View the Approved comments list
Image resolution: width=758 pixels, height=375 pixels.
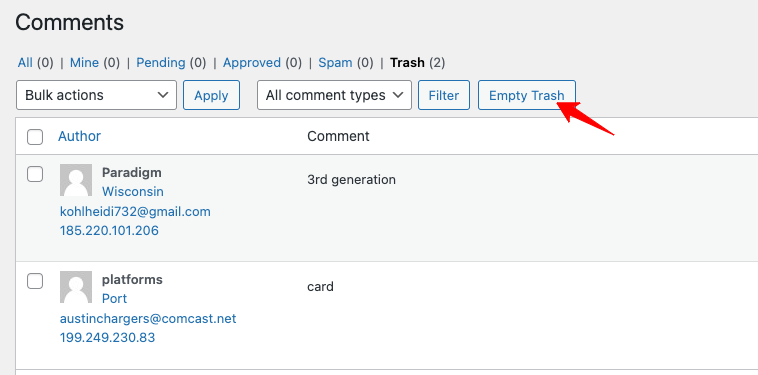click(x=252, y=63)
